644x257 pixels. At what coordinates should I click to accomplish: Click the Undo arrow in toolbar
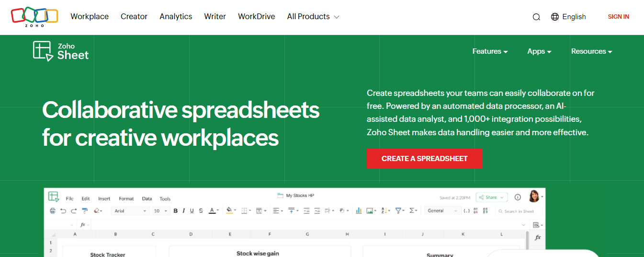click(63, 211)
